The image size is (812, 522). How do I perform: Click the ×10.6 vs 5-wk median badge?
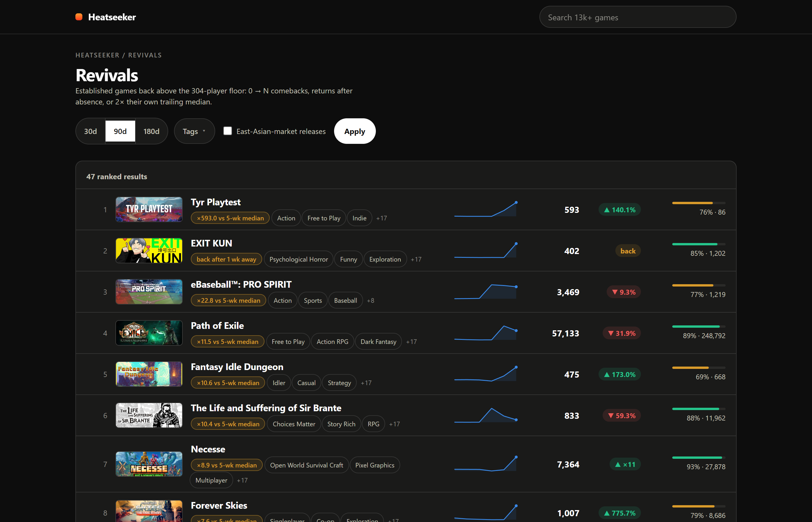[x=228, y=383]
